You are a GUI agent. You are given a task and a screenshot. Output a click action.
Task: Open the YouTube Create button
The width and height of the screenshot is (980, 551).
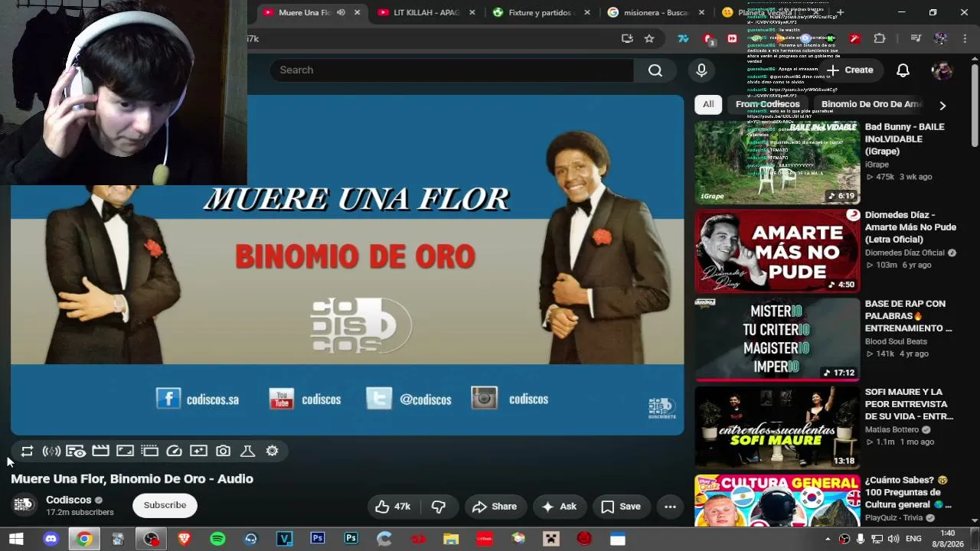pyautogui.click(x=850, y=70)
